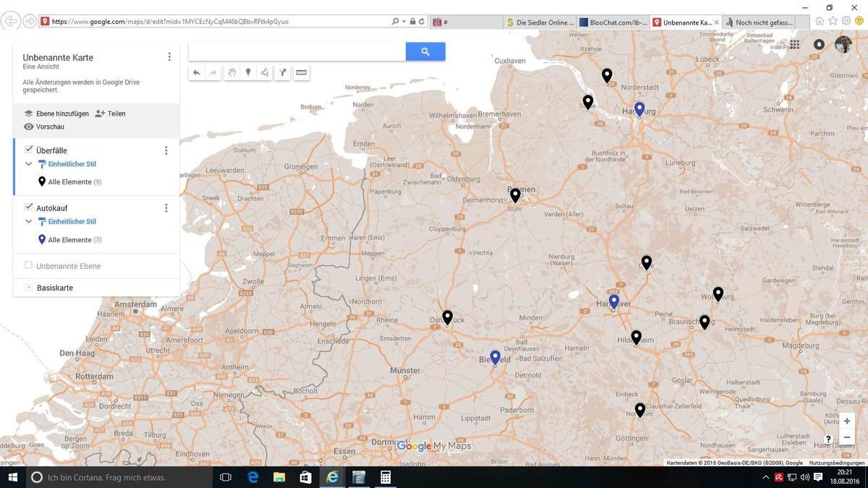Zoom in with the plus button
The width and height of the screenshot is (868, 488).
click(x=847, y=421)
